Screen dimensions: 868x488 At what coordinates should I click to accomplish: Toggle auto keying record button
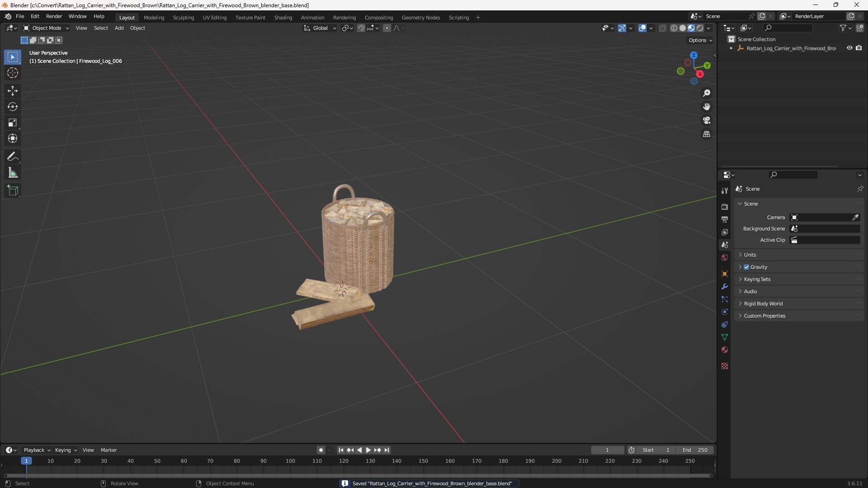click(321, 450)
